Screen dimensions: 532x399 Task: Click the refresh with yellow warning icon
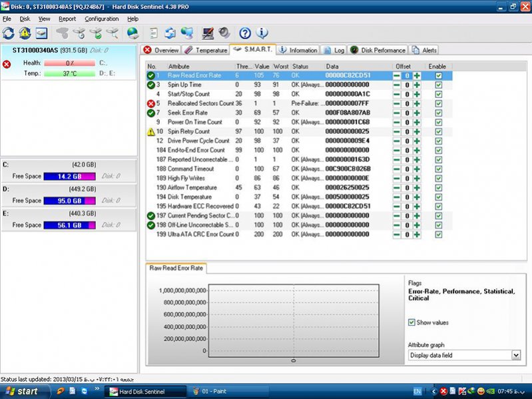[x=25, y=33]
